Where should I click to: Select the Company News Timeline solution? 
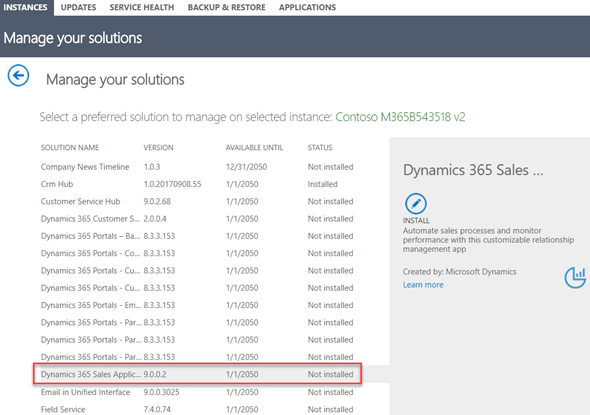(197, 167)
